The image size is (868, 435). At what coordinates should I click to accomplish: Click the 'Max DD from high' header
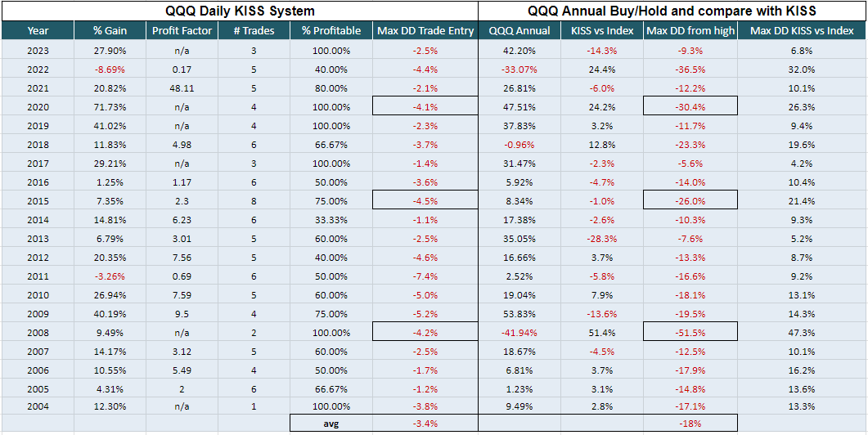[690, 31]
